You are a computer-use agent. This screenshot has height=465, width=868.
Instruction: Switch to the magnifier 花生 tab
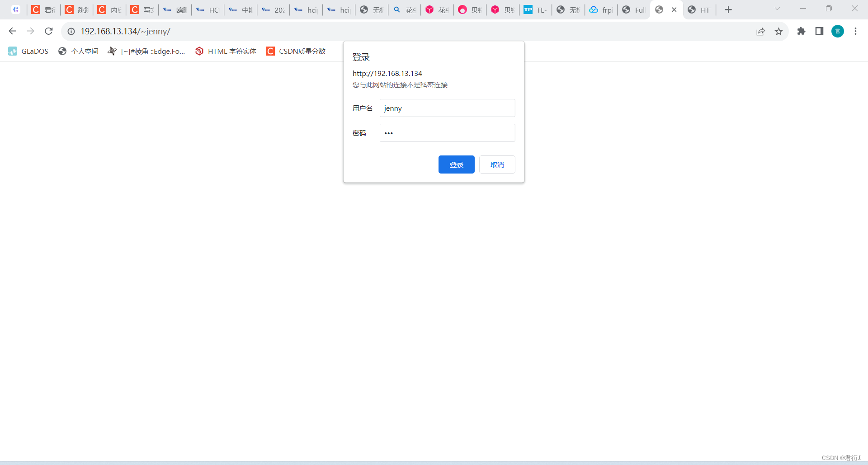pos(405,9)
